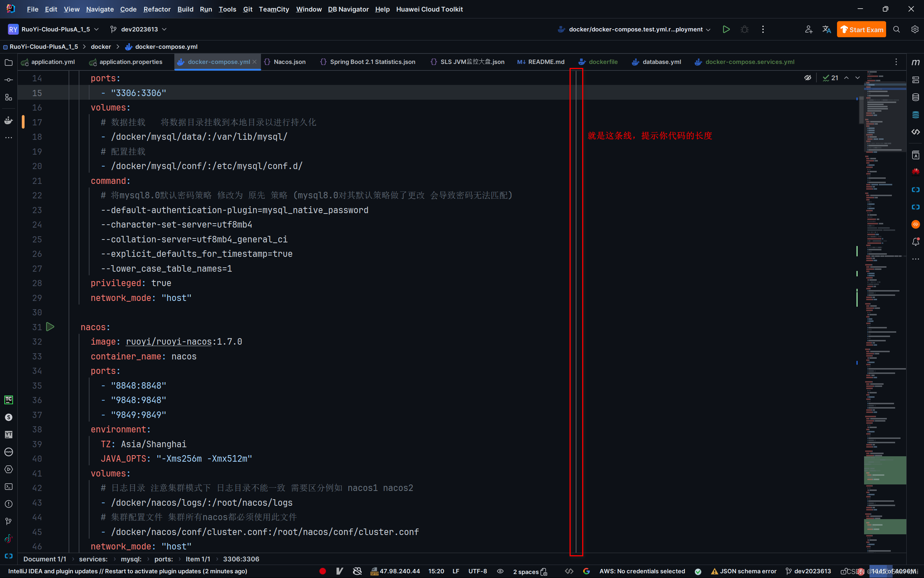924x578 pixels.
Task: Click the 21 inspection results widget
Action: 831,78
